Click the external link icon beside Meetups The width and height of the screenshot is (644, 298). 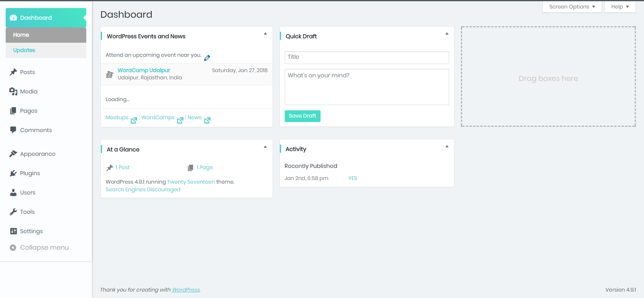click(x=134, y=120)
